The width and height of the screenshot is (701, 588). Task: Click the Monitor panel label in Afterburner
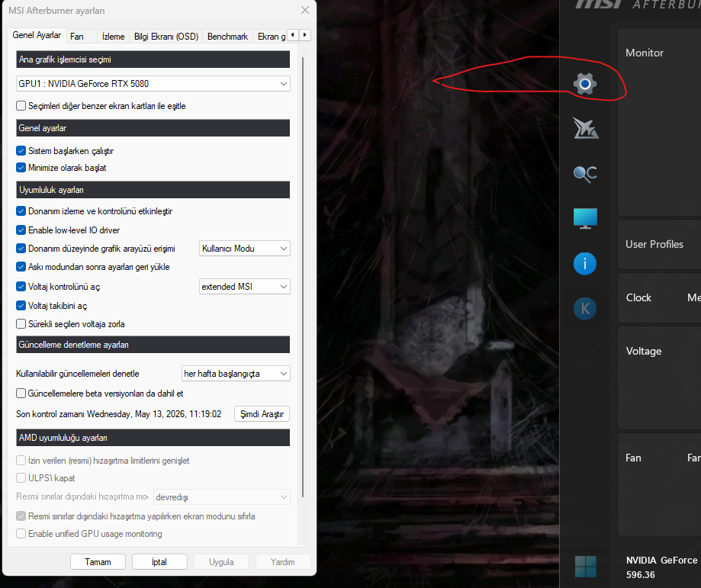[x=645, y=53]
